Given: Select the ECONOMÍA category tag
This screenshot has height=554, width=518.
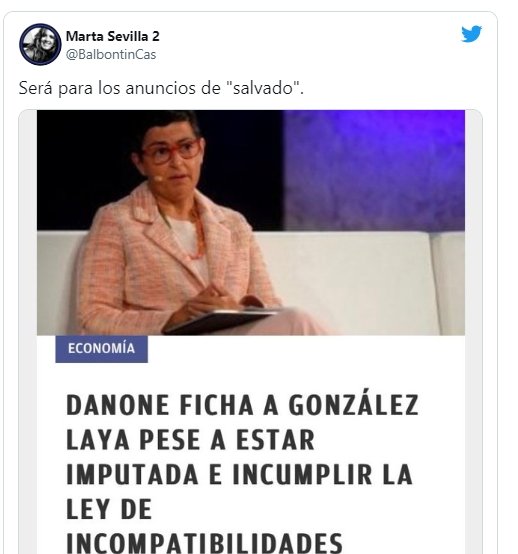Looking at the screenshot, I should click(x=101, y=349).
